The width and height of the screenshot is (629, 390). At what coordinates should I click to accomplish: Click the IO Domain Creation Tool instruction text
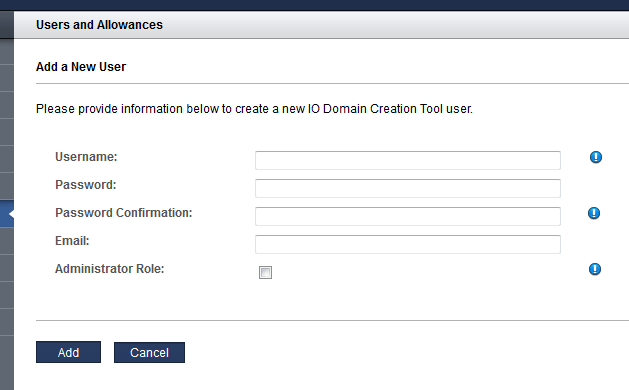pos(254,109)
